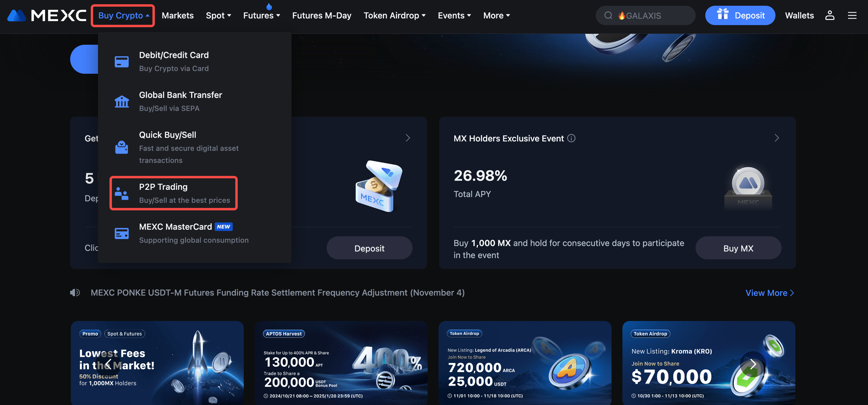Open the user profile icon

tap(830, 15)
